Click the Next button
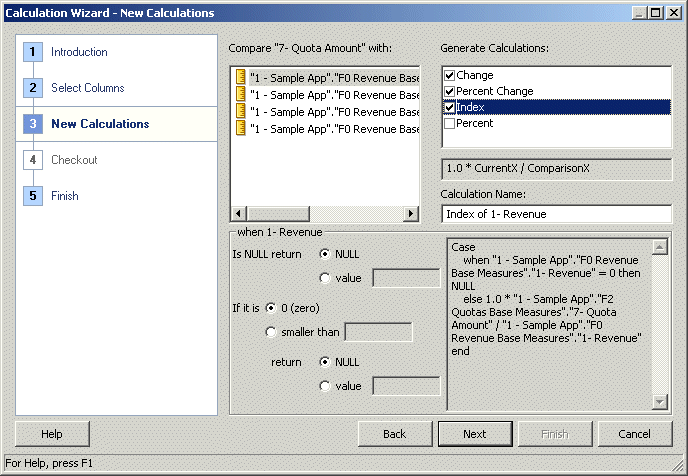 475,434
